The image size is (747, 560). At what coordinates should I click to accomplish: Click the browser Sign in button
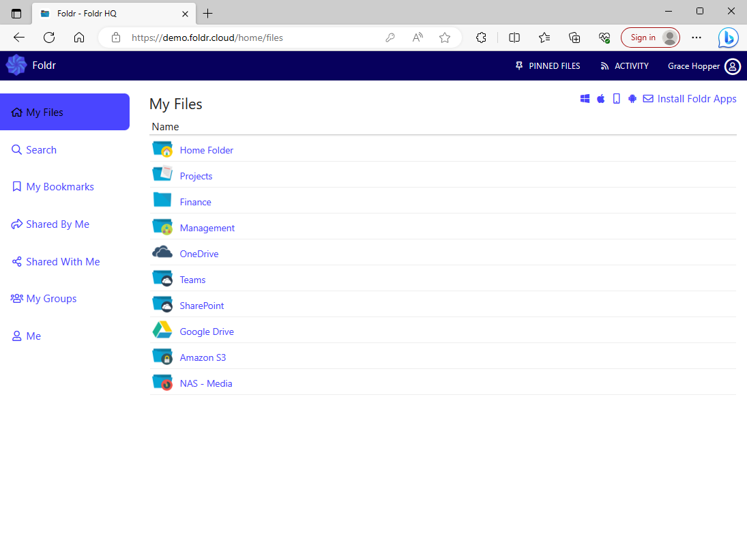point(650,38)
